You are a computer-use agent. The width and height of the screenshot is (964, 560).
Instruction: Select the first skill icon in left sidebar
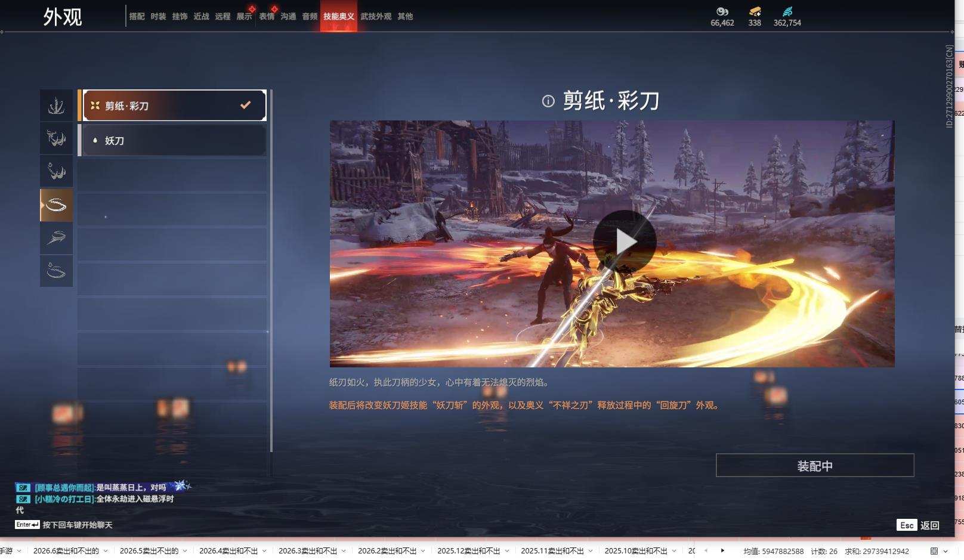(x=56, y=106)
